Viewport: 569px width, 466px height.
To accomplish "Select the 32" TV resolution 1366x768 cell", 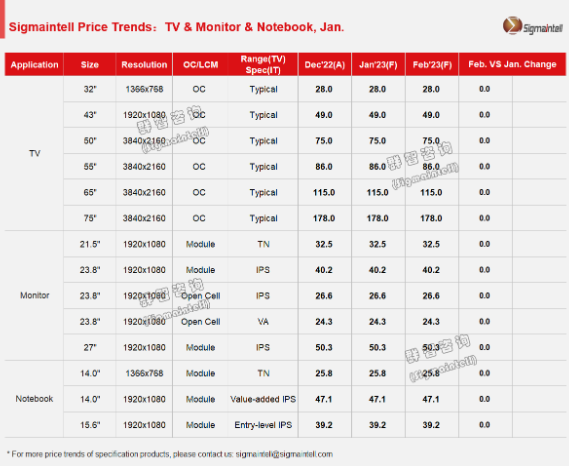I will point(144,89).
